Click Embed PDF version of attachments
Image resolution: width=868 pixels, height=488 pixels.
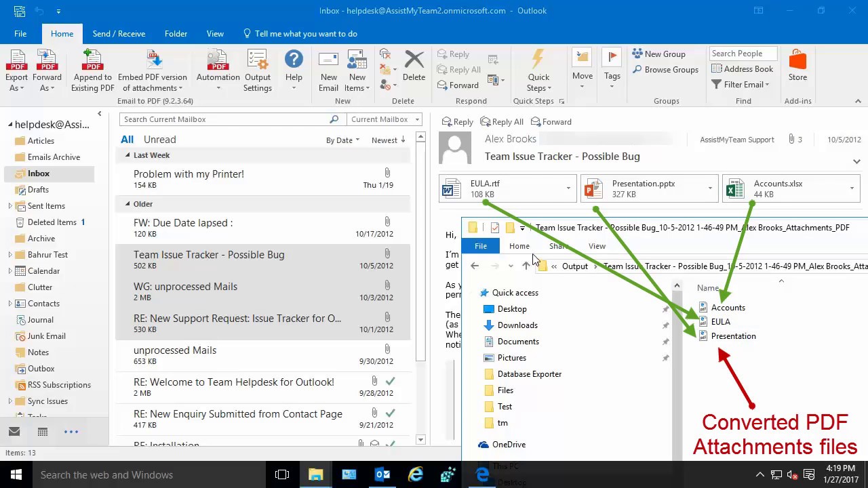click(x=153, y=71)
